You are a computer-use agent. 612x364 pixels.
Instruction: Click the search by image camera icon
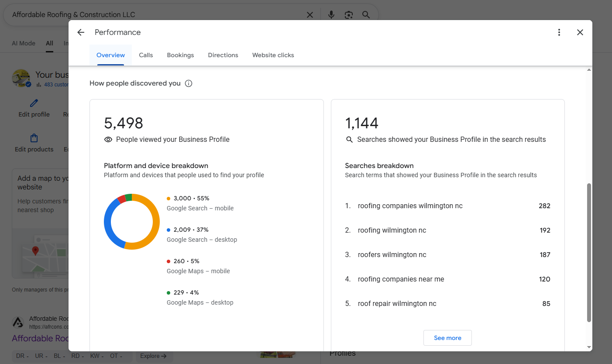point(348,15)
